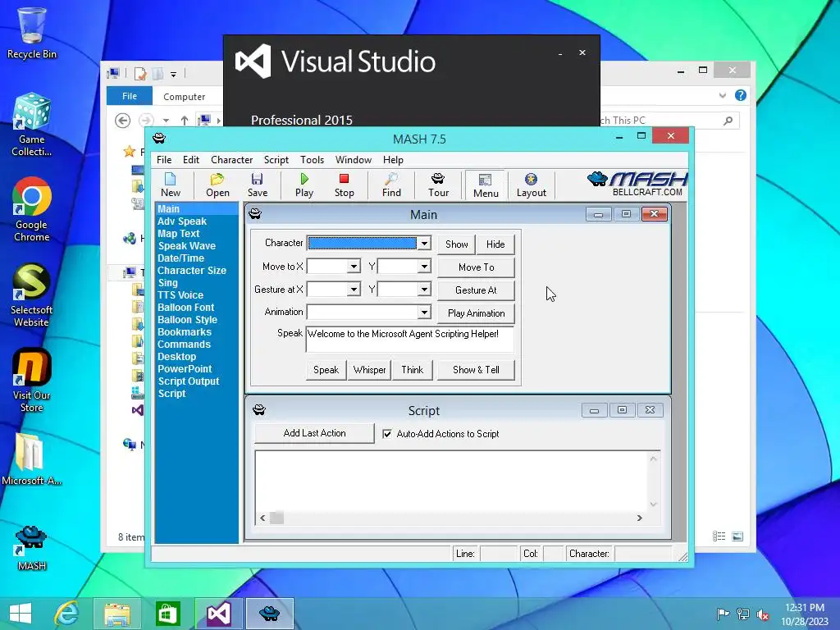Open Find from the MASH toolbar
Screen dimensions: 840x630
tap(391, 185)
